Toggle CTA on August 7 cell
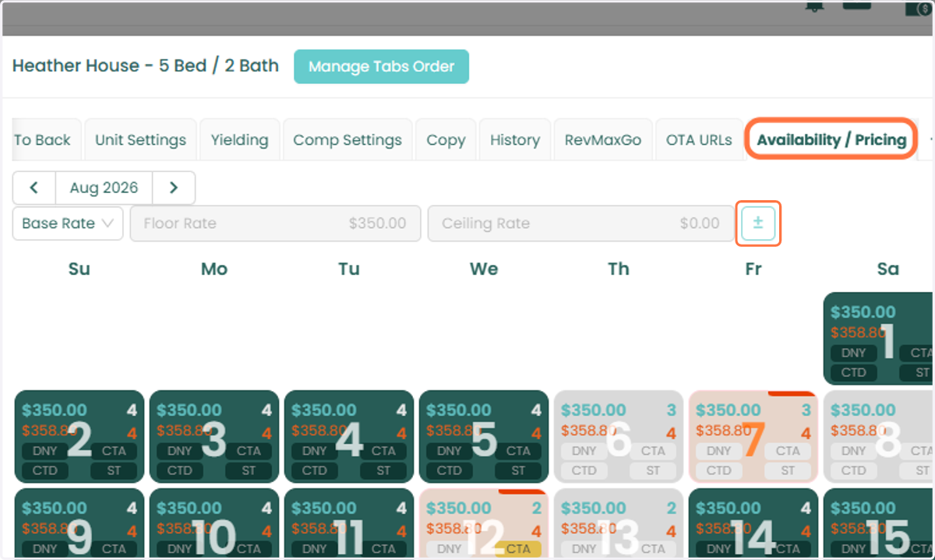This screenshot has height=560, width=935. point(788,451)
